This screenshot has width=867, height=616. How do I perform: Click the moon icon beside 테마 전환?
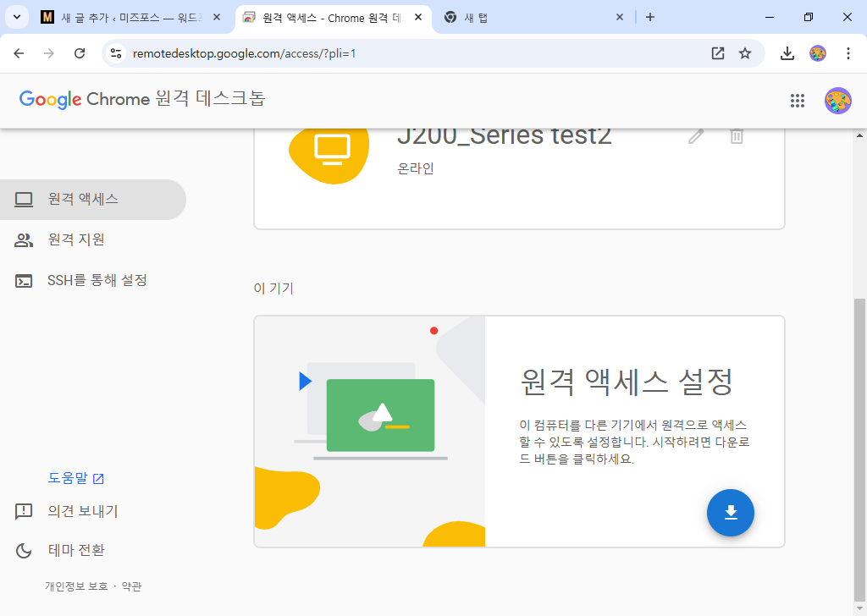tap(24, 551)
